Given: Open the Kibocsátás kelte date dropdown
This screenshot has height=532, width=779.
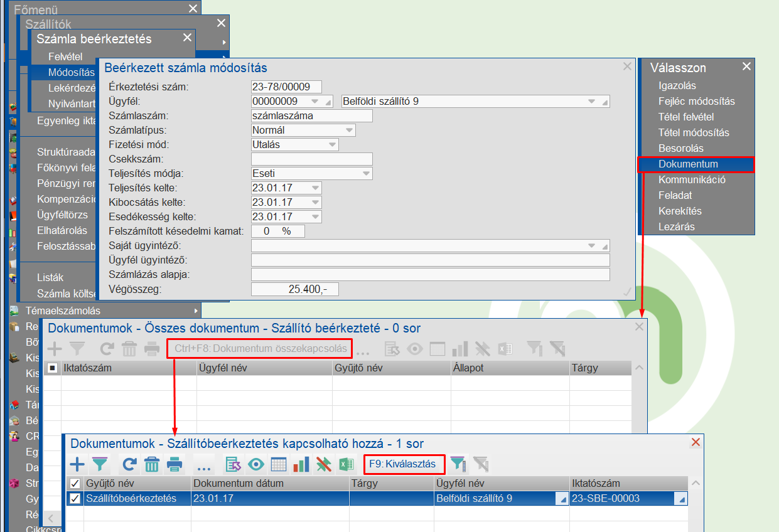Looking at the screenshot, I should (315, 203).
